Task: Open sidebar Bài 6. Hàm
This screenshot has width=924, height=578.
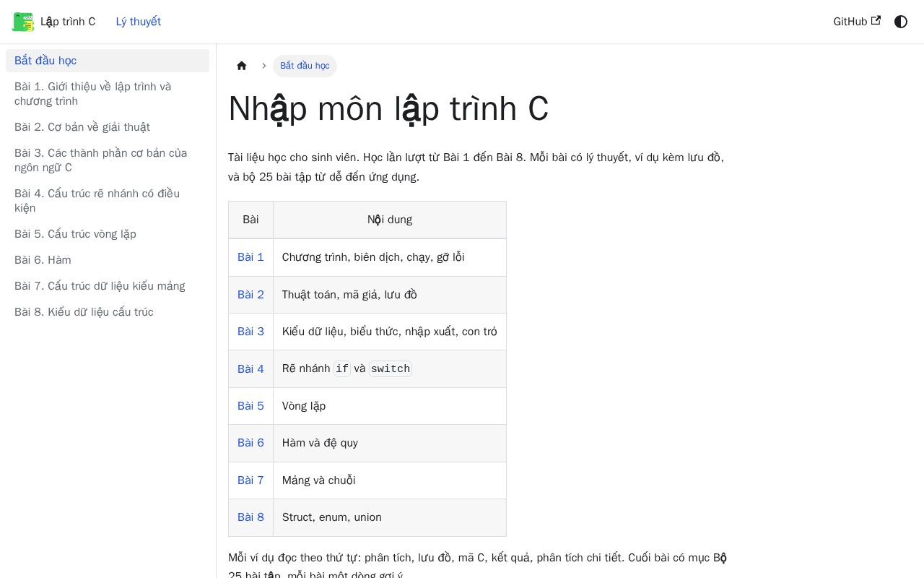Action: [x=108, y=260]
